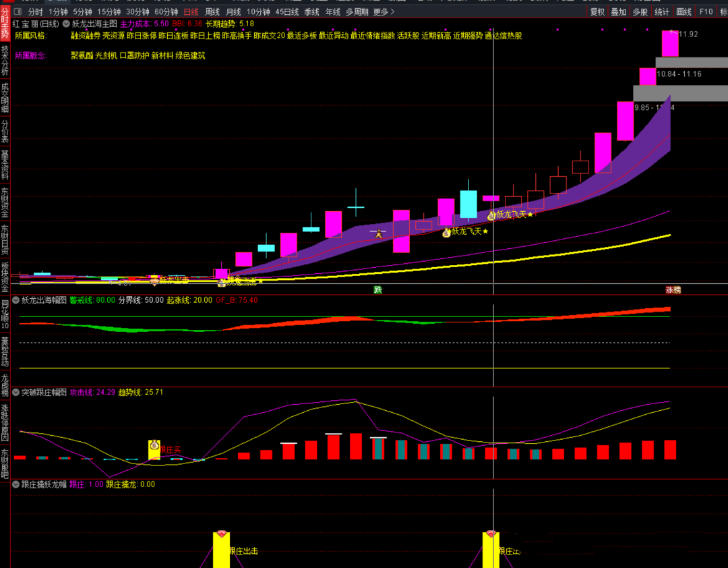Toggle the 叠加 overlay button
The width and height of the screenshot is (728, 568).
coord(618,11)
